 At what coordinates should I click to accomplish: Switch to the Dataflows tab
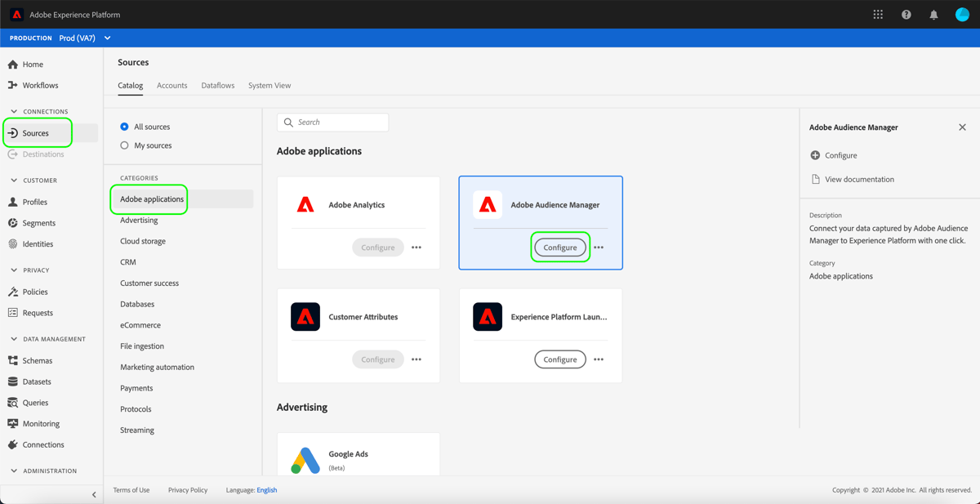[217, 85]
